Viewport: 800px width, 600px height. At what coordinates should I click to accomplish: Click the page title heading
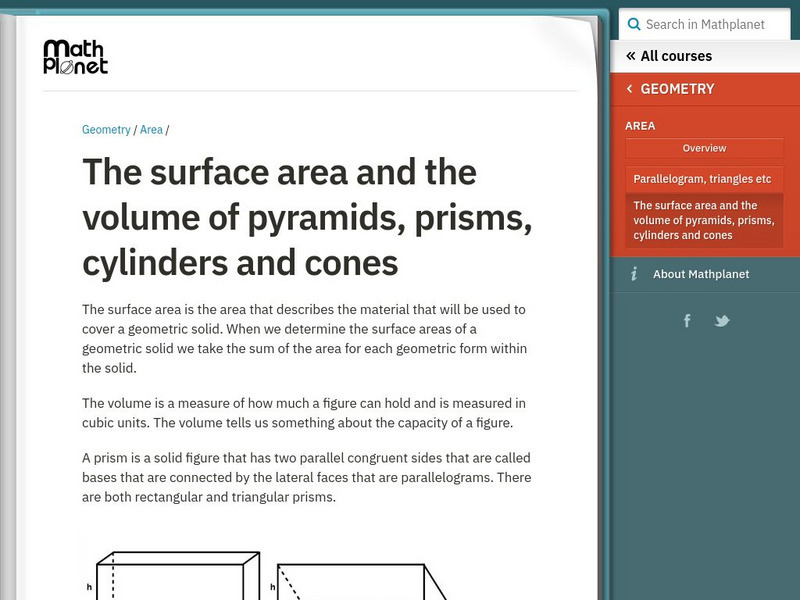pos(307,217)
